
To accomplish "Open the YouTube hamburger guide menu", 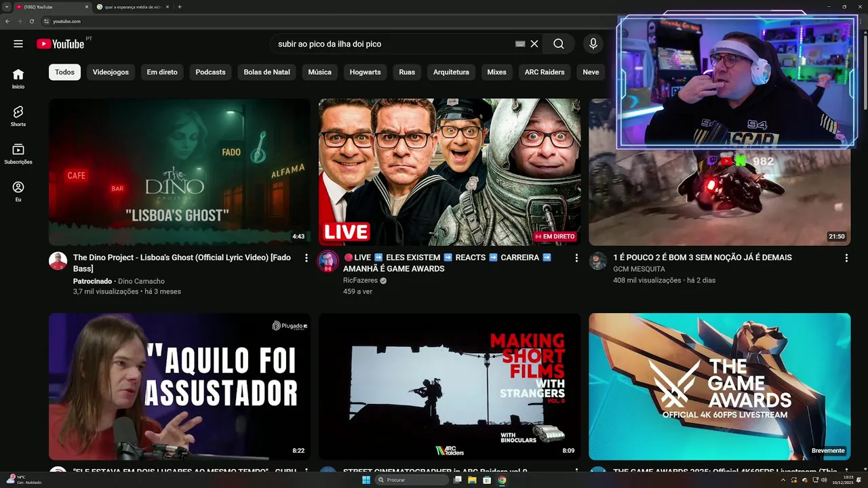I will pos(18,44).
